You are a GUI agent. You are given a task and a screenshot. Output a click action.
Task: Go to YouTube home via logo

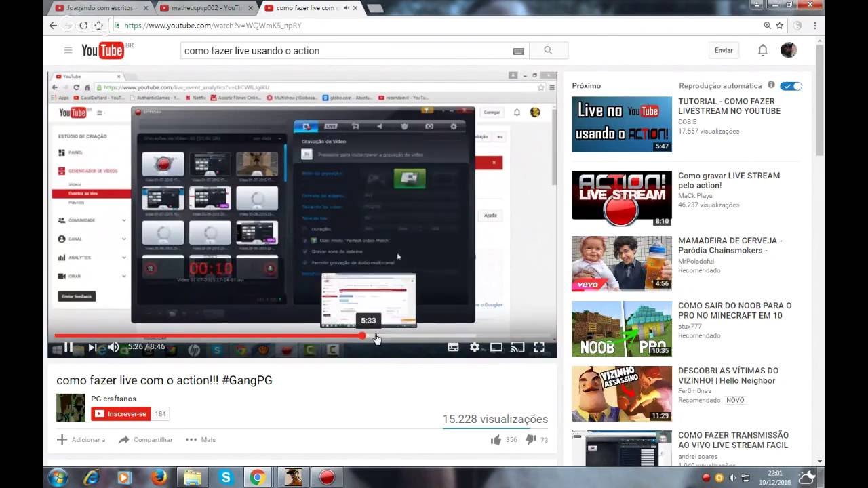point(102,50)
